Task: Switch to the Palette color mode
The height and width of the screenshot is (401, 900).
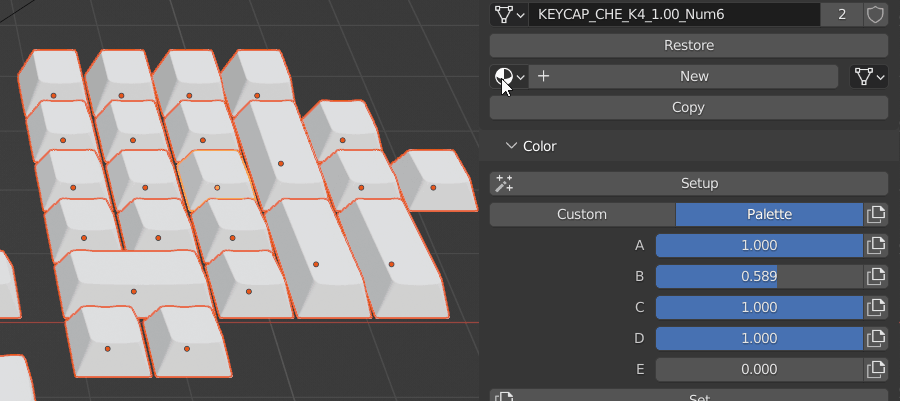Action: coord(769,215)
